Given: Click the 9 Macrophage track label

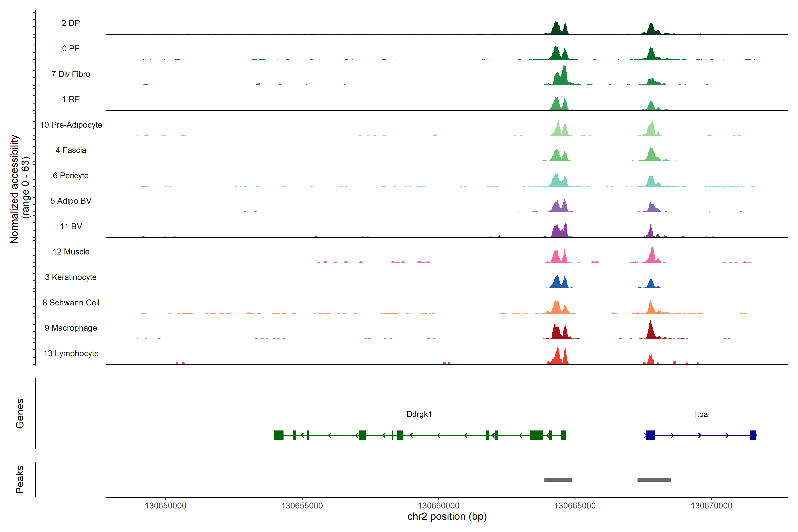Looking at the screenshot, I should point(70,328).
